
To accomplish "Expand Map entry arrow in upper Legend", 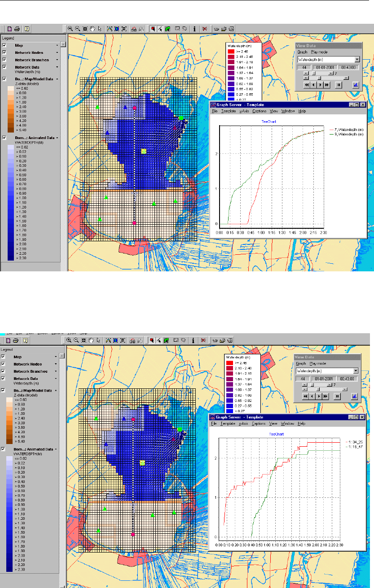I will point(57,45).
